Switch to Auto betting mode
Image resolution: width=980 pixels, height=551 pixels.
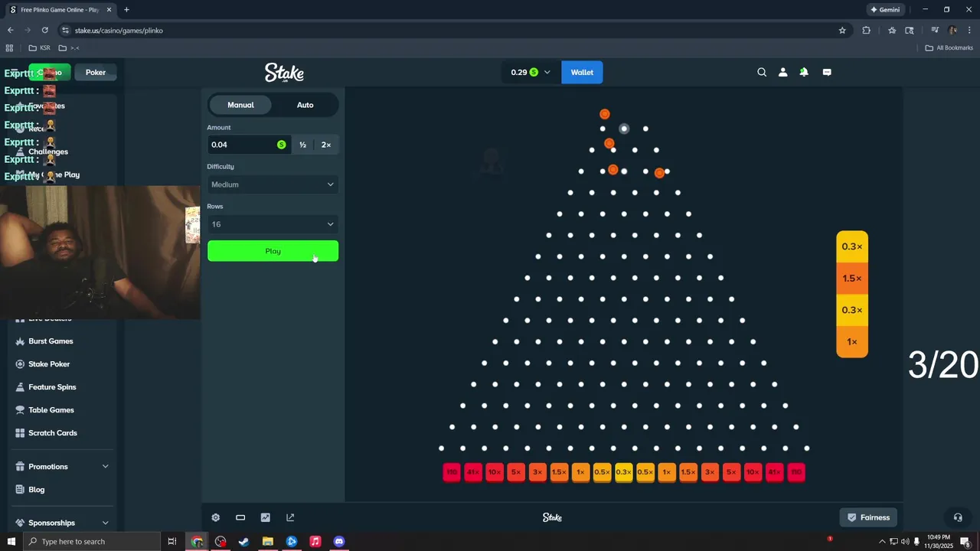[x=305, y=105]
